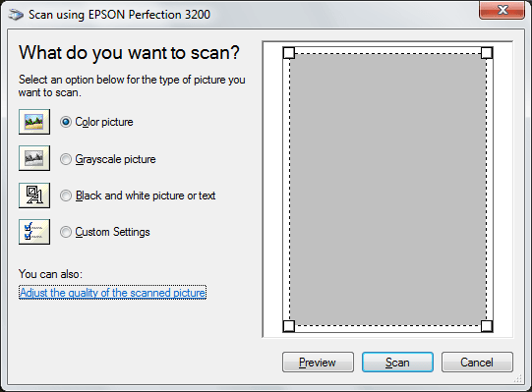The width and height of the screenshot is (532, 392).
Task: Click the Grayscale picture icon
Action: click(x=34, y=158)
